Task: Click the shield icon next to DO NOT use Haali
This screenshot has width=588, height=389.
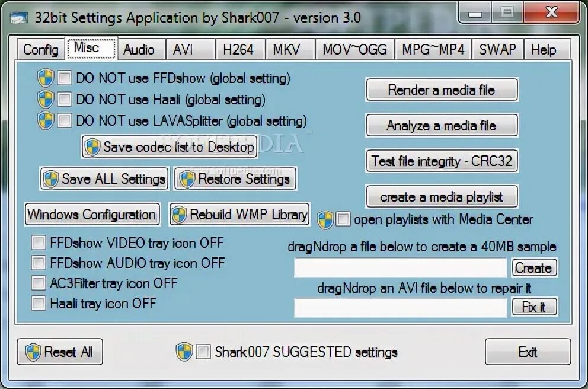Action: click(x=46, y=100)
